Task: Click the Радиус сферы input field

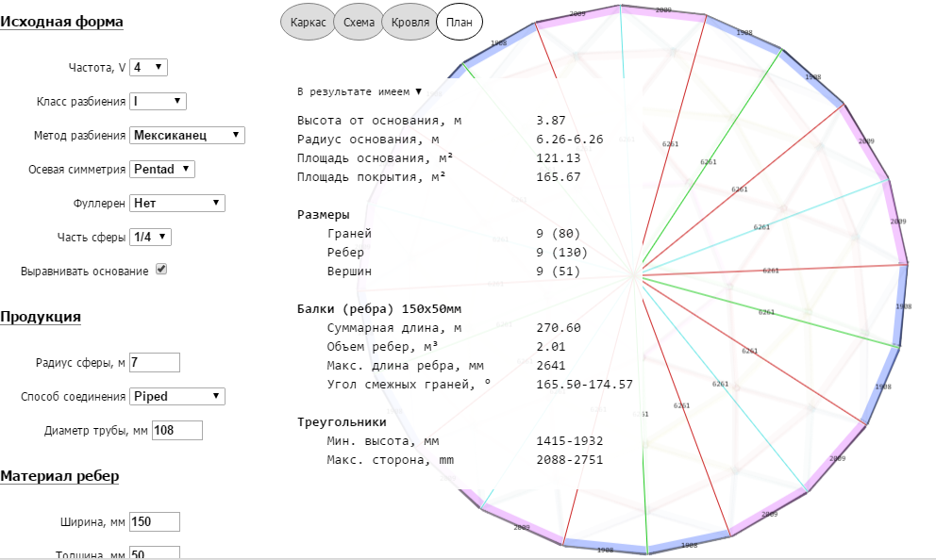Action: 155,363
